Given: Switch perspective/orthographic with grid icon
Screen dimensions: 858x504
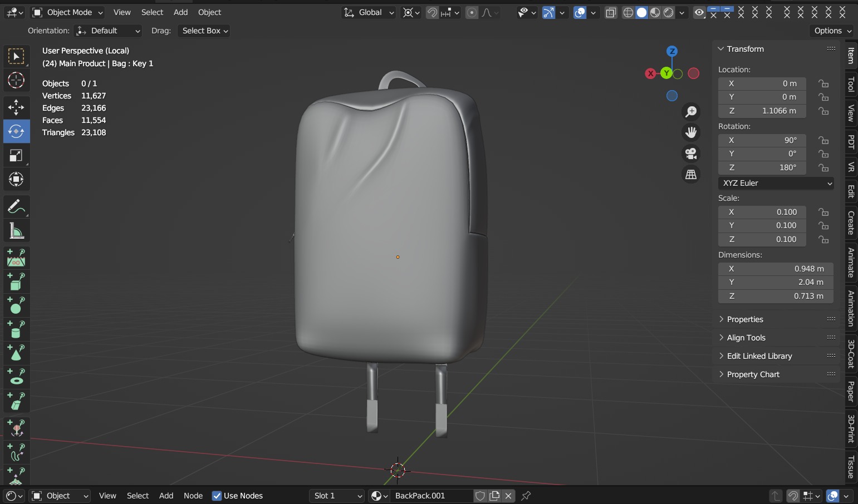Looking at the screenshot, I should tap(691, 175).
